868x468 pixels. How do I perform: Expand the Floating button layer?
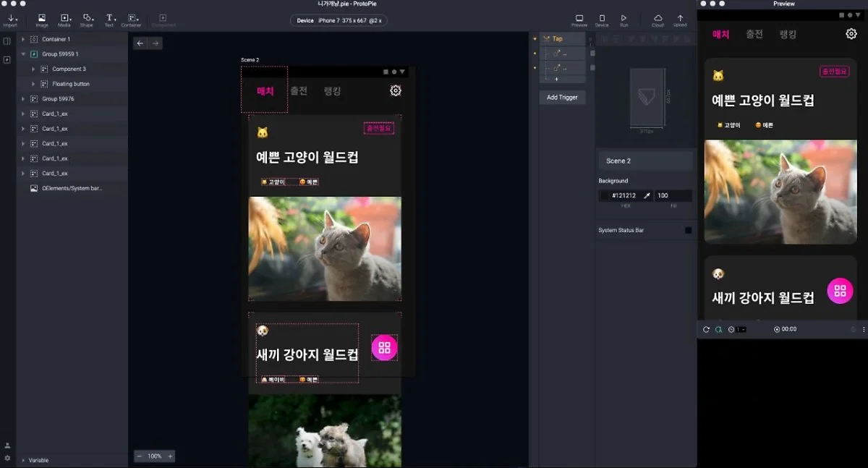coord(33,84)
